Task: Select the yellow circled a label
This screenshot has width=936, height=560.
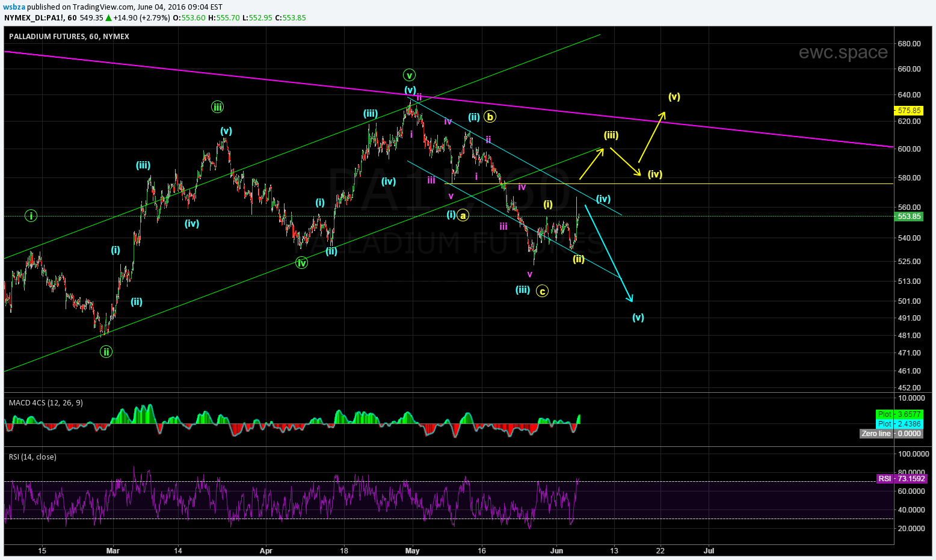Action: click(463, 215)
